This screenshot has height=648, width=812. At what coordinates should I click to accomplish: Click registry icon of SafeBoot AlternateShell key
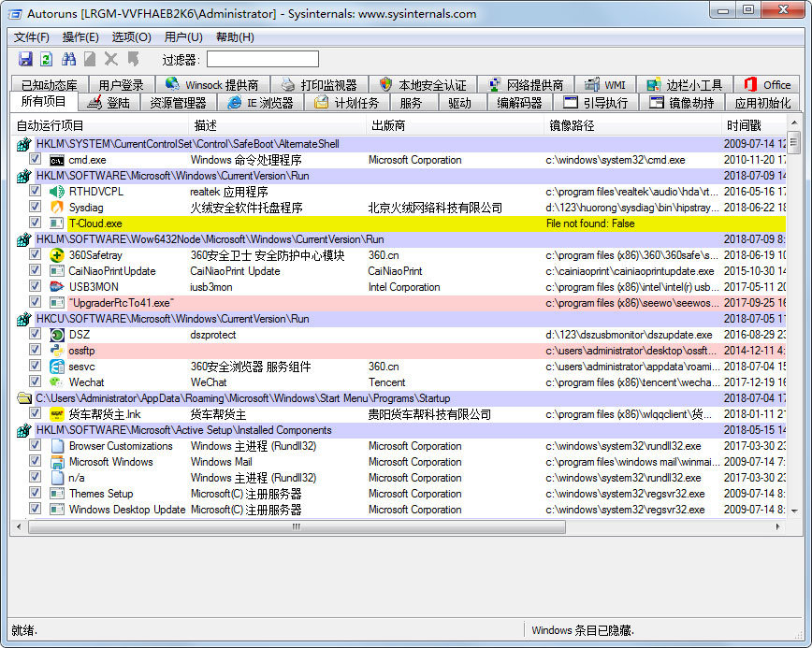pos(23,144)
